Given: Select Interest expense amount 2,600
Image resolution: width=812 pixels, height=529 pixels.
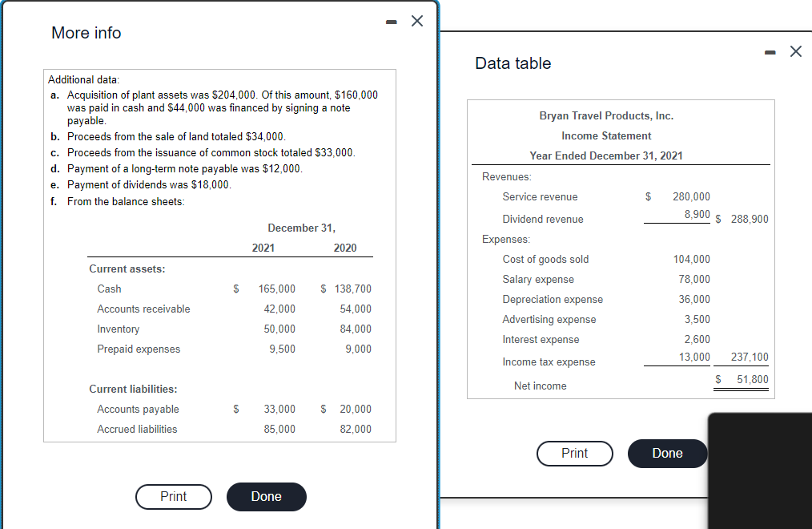Looking at the screenshot, I should tap(697, 340).
